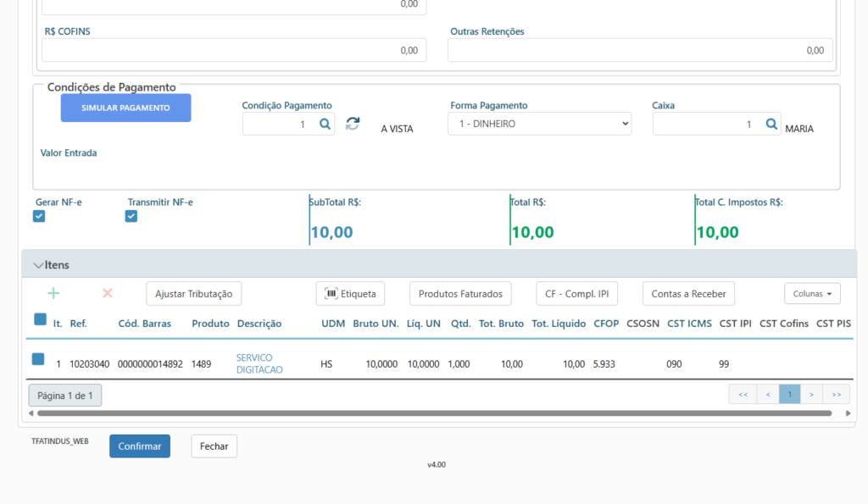Uncheck the Gerar NF-e checkbox
The height and width of the screenshot is (504, 868).
39,217
